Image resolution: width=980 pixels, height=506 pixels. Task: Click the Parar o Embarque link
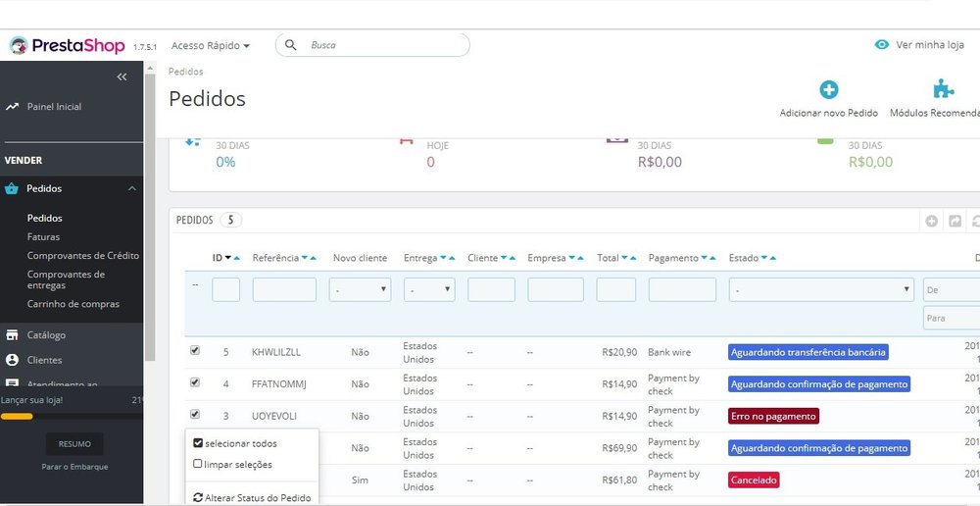[74, 467]
